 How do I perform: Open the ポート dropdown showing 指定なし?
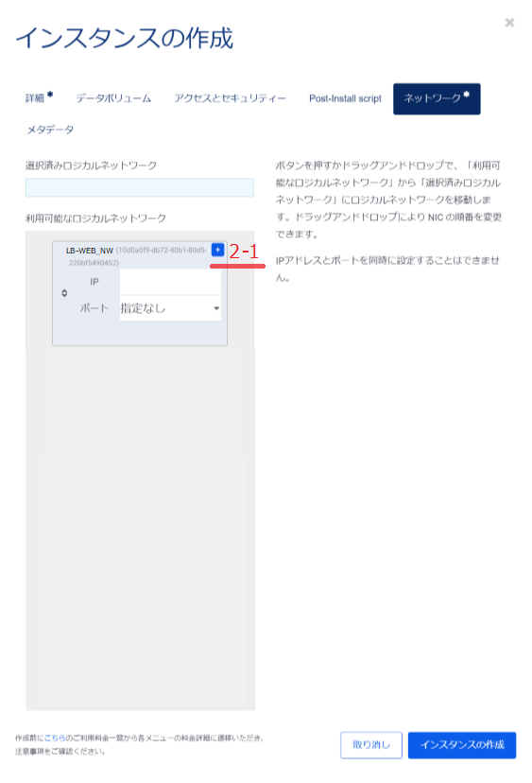tap(170, 308)
